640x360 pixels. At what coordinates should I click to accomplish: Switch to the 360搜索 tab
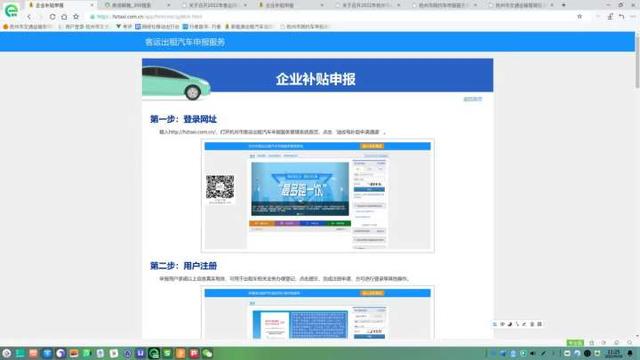(137, 5)
